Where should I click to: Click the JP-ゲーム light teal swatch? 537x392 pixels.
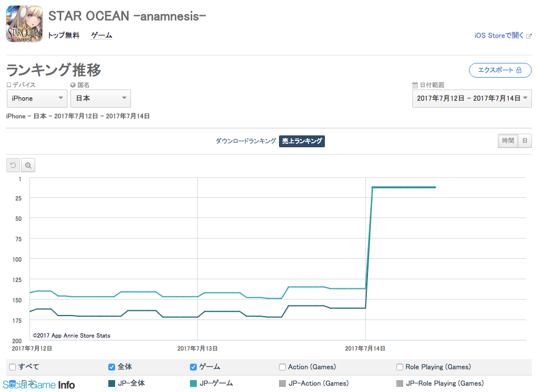pos(193,384)
